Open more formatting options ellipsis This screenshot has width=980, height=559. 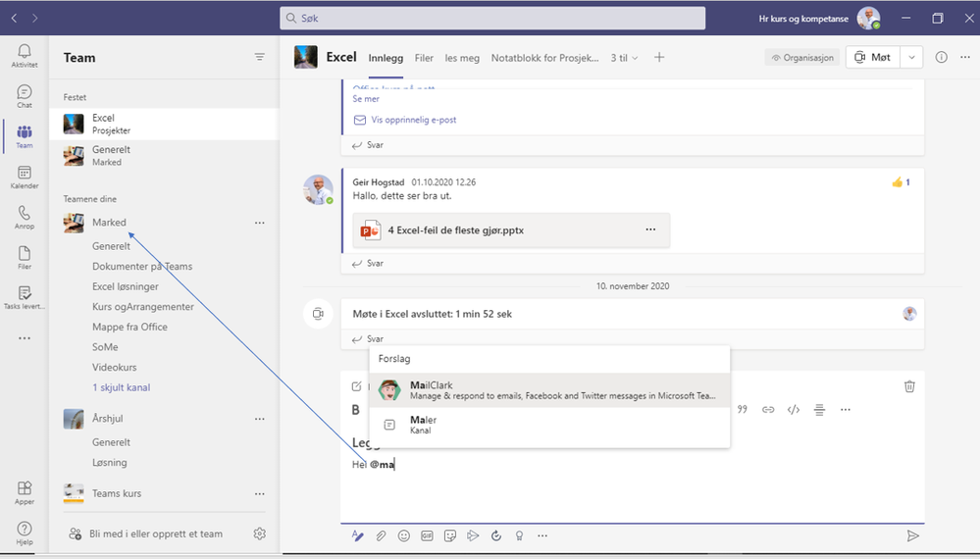point(845,409)
